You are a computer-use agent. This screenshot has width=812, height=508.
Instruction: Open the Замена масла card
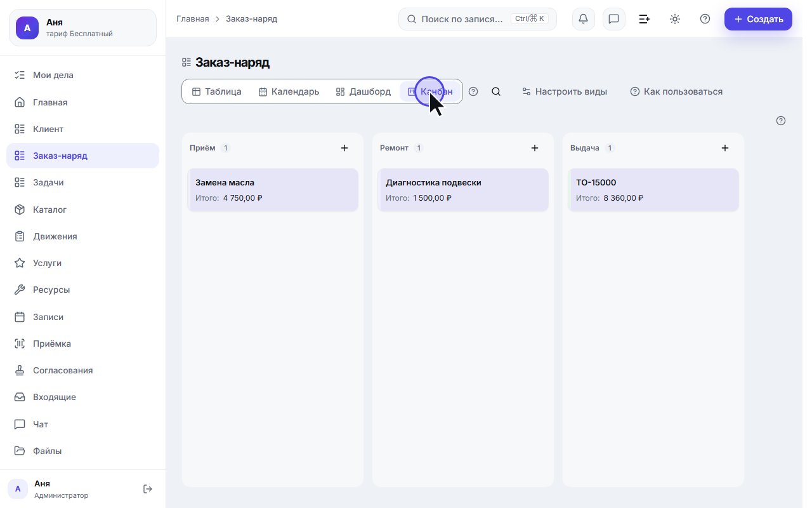(273, 190)
